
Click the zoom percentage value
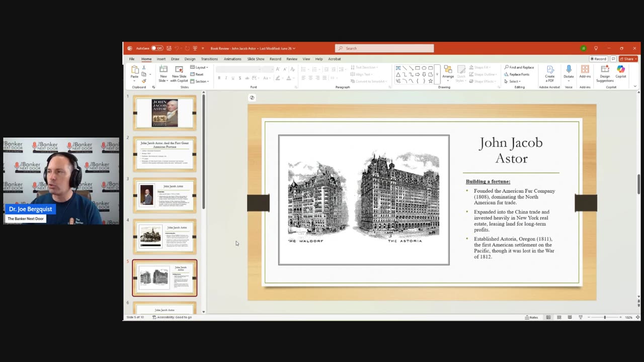pyautogui.click(x=628, y=317)
